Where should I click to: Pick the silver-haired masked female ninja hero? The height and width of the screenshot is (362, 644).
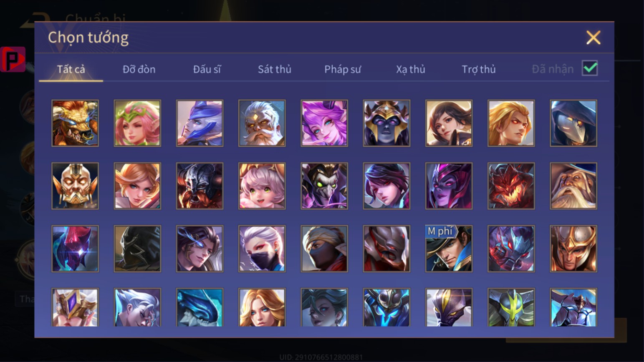tap(262, 249)
